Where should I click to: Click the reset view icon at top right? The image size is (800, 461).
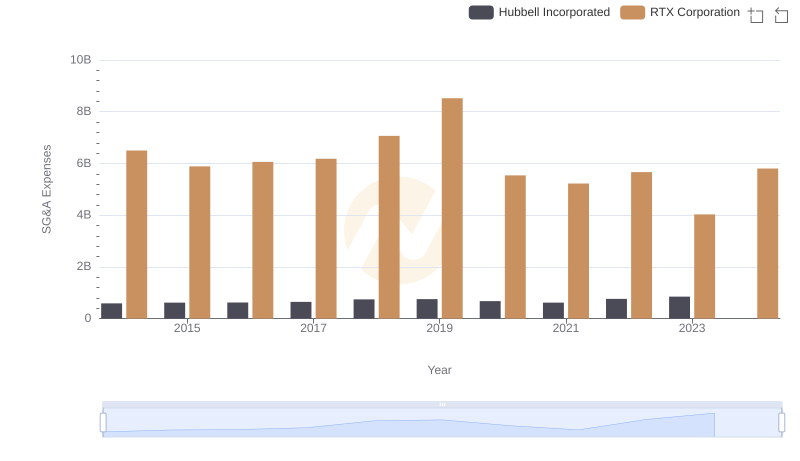[782, 15]
